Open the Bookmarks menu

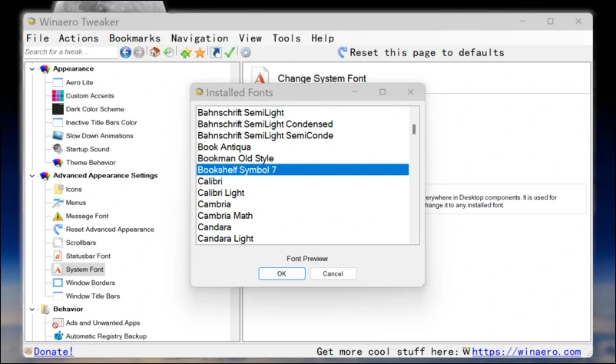pyautogui.click(x=134, y=38)
